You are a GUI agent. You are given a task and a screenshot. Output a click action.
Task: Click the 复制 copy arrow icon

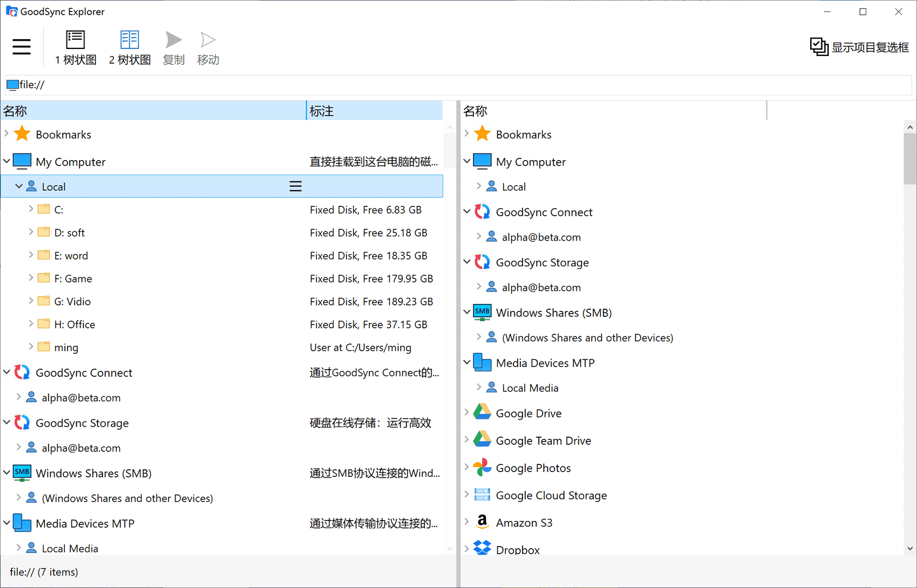coord(174,40)
